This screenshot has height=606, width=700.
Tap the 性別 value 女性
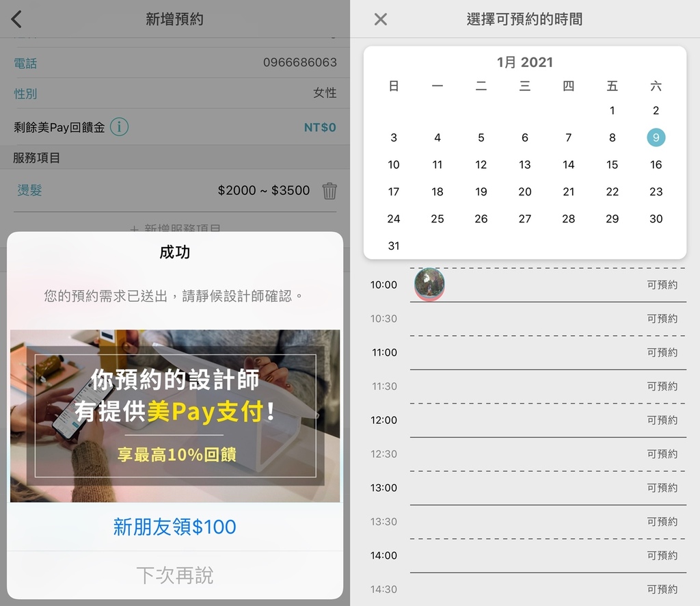(325, 93)
